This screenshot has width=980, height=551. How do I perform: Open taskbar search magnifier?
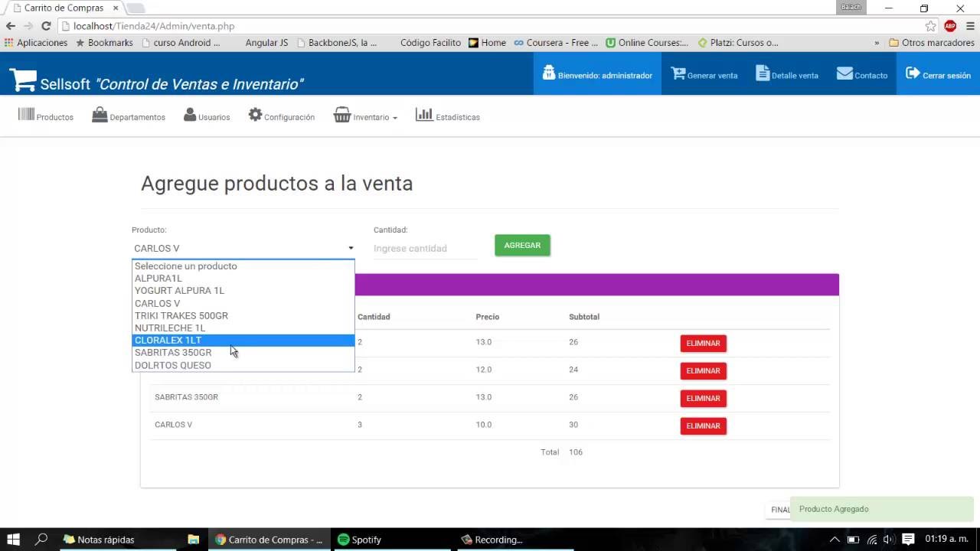(41, 540)
